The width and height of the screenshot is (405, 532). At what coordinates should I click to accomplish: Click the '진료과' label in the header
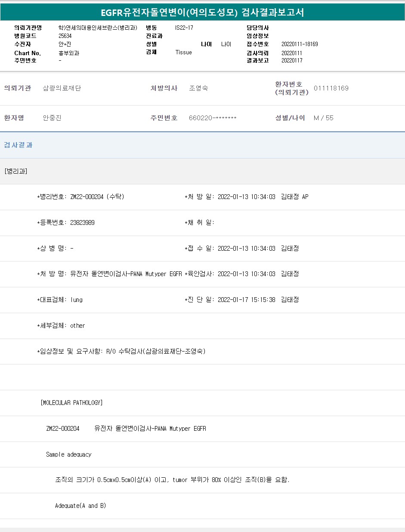pyautogui.click(x=154, y=36)
